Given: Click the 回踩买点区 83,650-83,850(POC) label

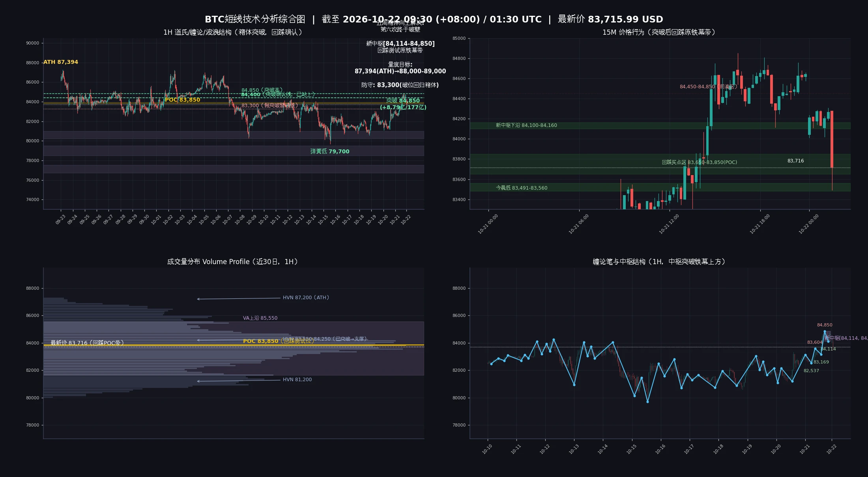Looking at the screenshot, I should (699, 162).
